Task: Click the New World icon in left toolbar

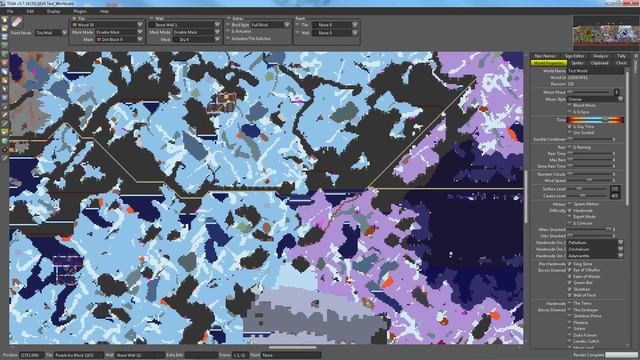Action: point(4,20)
